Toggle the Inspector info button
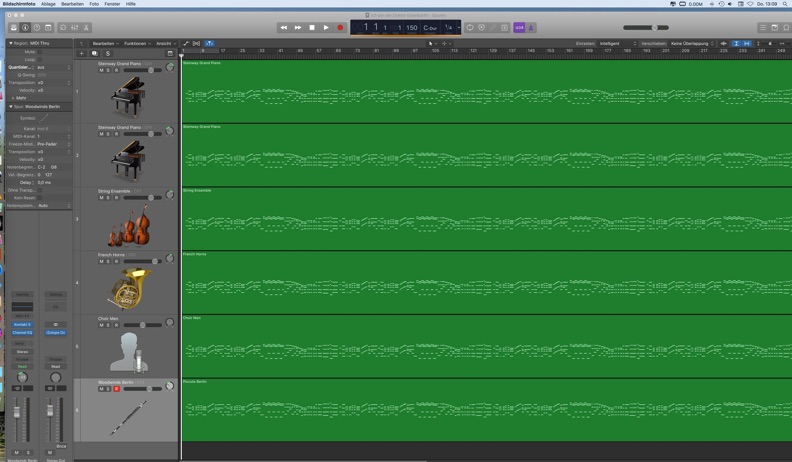 click(25, 28)
